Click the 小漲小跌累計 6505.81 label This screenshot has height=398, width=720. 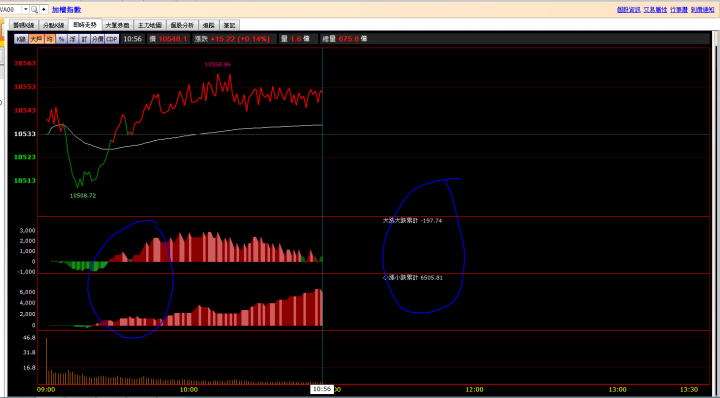coord(412,278)
